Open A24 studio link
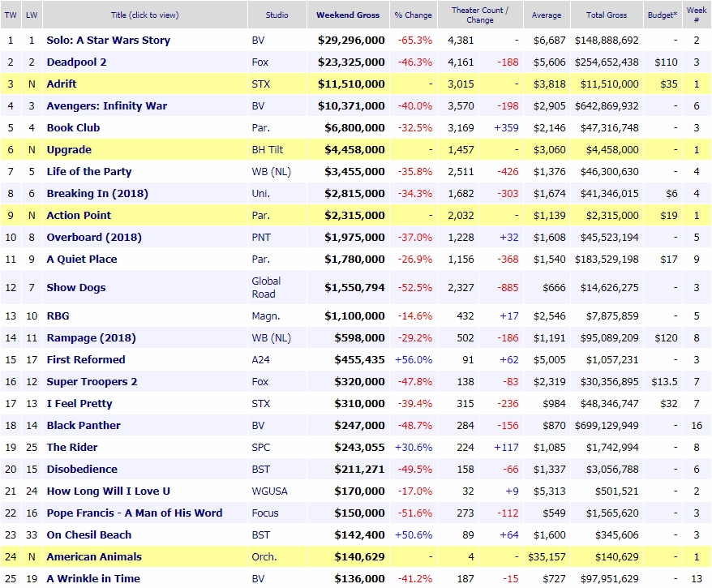This screenshot has width=712, height=588. 260,359
